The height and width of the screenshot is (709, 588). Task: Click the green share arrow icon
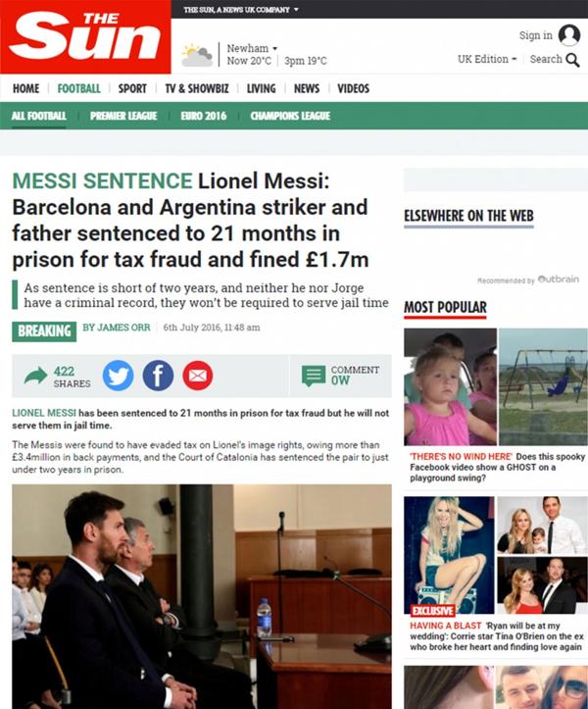pos(35,376)
